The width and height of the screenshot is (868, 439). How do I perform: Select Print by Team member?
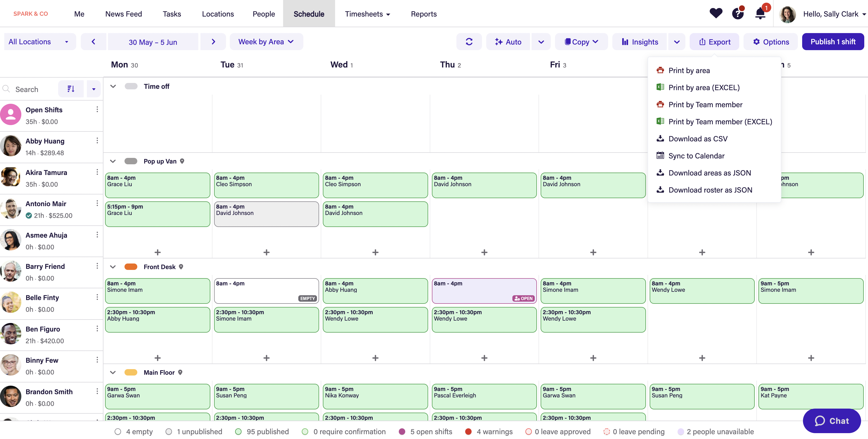(714, 105)
